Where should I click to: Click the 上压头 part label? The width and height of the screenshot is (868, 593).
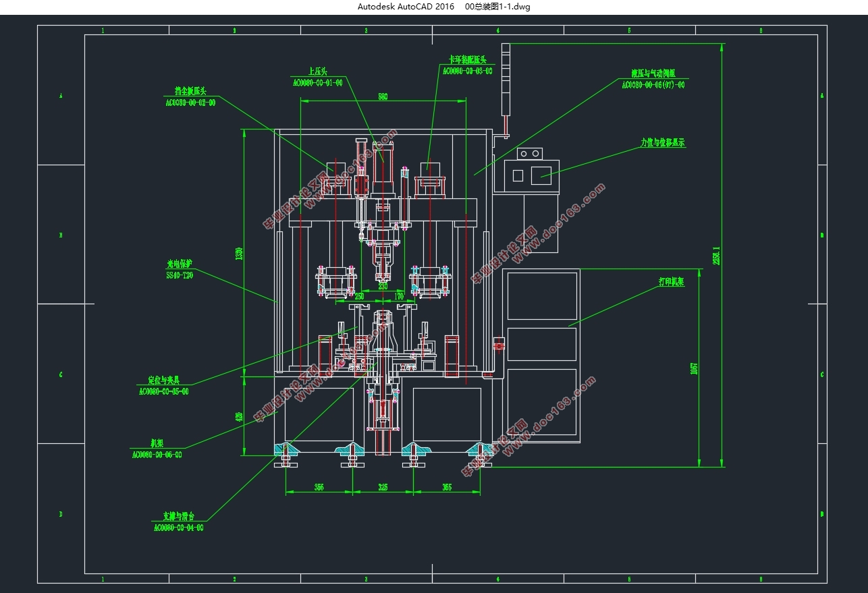tap(317, 71)
